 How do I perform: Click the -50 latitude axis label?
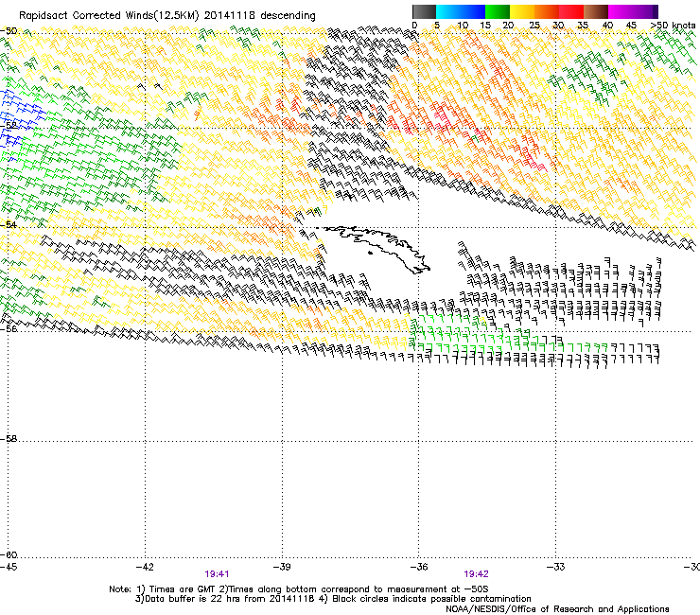9,31
